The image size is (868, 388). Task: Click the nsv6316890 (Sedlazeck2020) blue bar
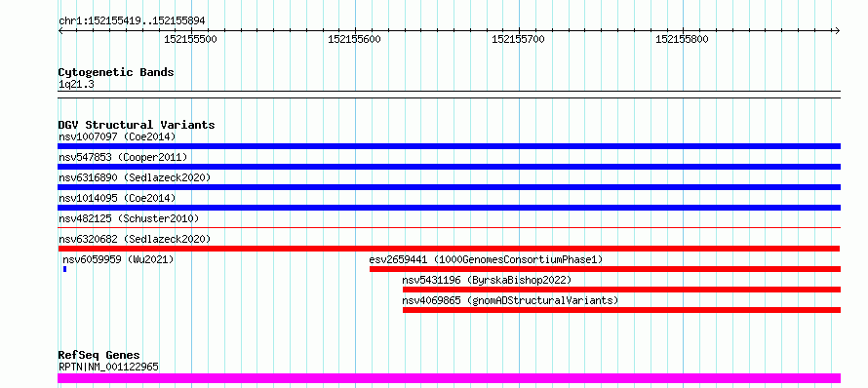click(x=449, y=187)
